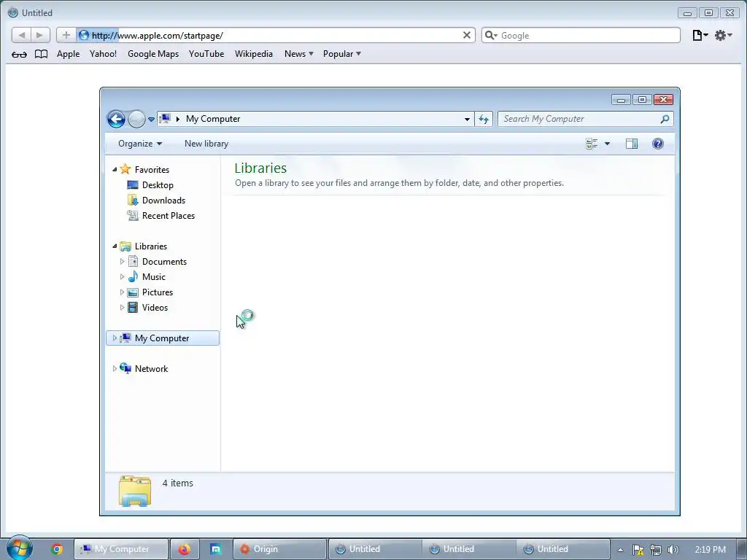
Task: Expand the Popular bookmarks folder
Action: coord(341,54)
